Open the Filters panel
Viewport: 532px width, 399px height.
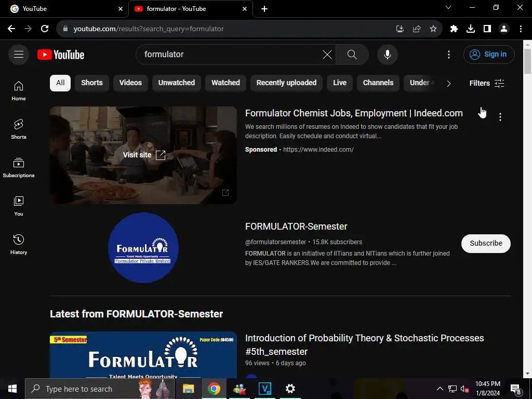coord(486,83)
